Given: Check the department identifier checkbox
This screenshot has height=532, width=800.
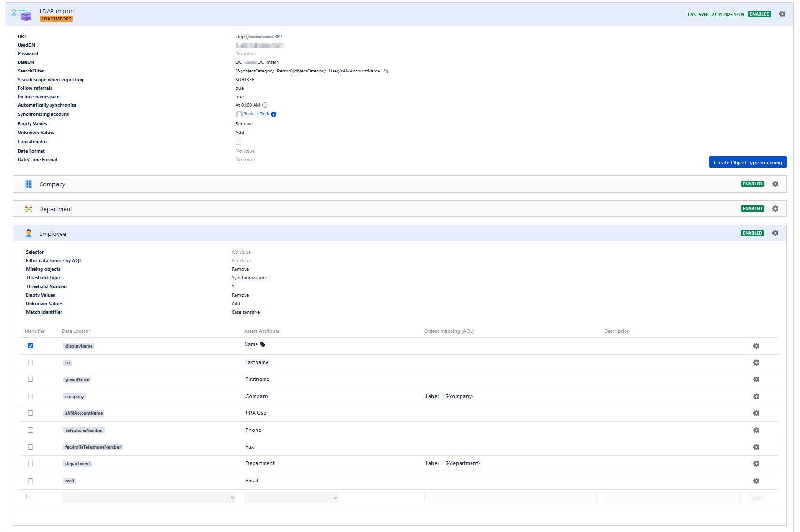Looking at the screenshot, I should pos(31,463).
